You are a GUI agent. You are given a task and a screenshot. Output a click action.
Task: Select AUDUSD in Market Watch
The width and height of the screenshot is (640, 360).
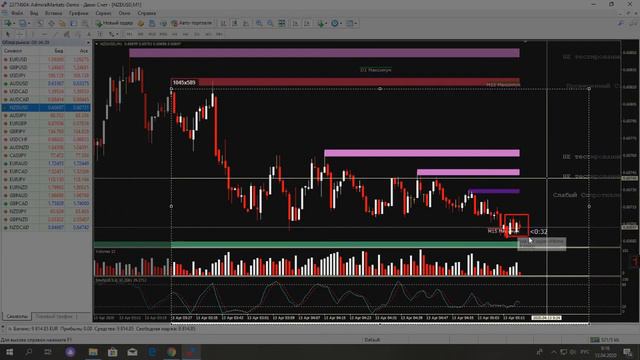click(x=46, y=83)
